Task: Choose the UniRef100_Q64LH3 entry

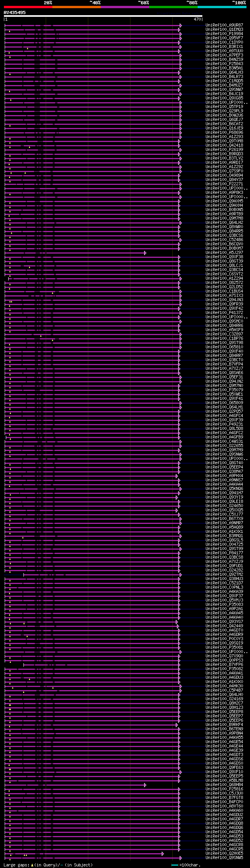Action: pyautogui.click(x=224, y=73)
